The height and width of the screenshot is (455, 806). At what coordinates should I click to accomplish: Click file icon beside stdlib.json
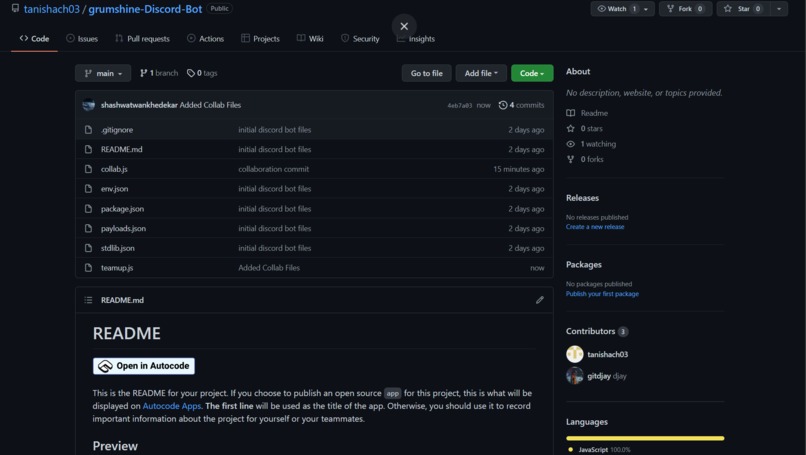[88, 248]
